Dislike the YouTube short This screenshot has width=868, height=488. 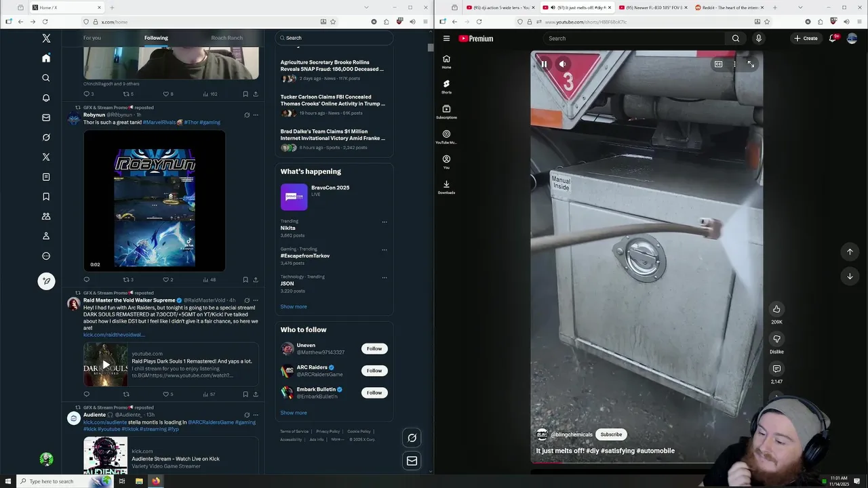click(x=776, y=339)
